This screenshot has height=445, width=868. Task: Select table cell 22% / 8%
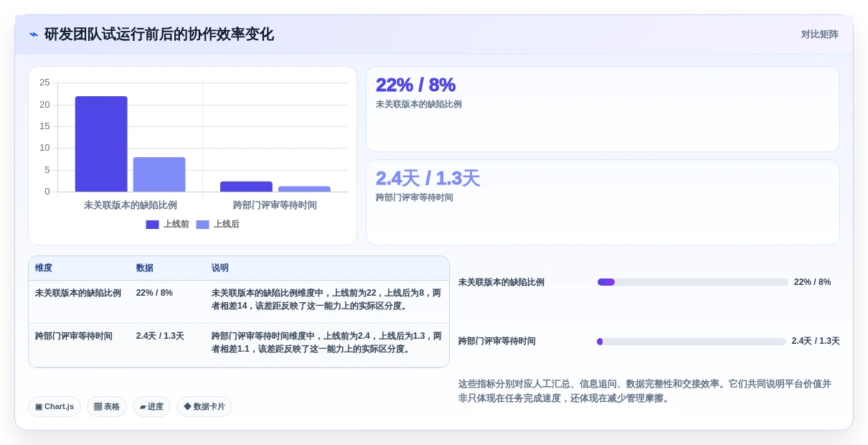[154, 293]
